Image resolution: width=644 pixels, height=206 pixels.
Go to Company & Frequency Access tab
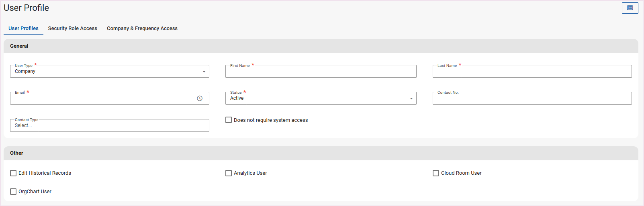coord(142,28)
